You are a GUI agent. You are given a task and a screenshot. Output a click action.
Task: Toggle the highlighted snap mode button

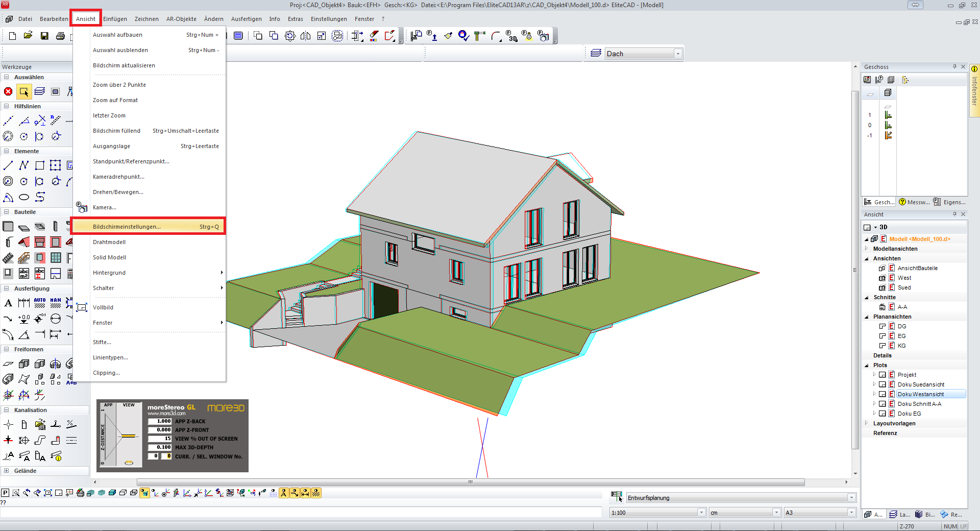[x=145, y=493]
